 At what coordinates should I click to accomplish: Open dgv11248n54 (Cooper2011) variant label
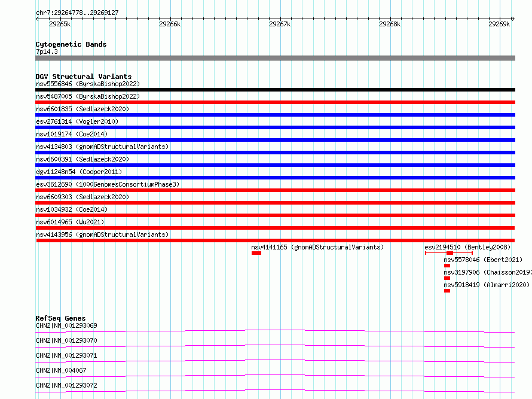click(x=79, y=172)
